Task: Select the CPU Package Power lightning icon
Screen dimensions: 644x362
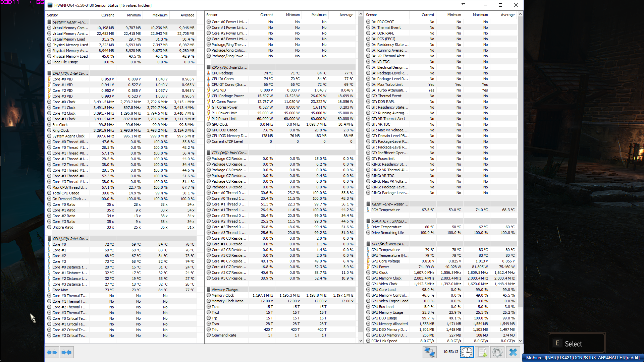Action: point(209,96)
